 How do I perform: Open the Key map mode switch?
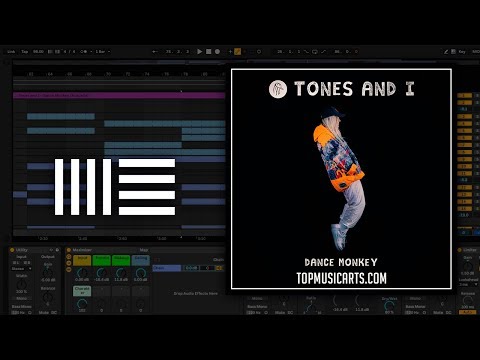(x=462, y=52)
